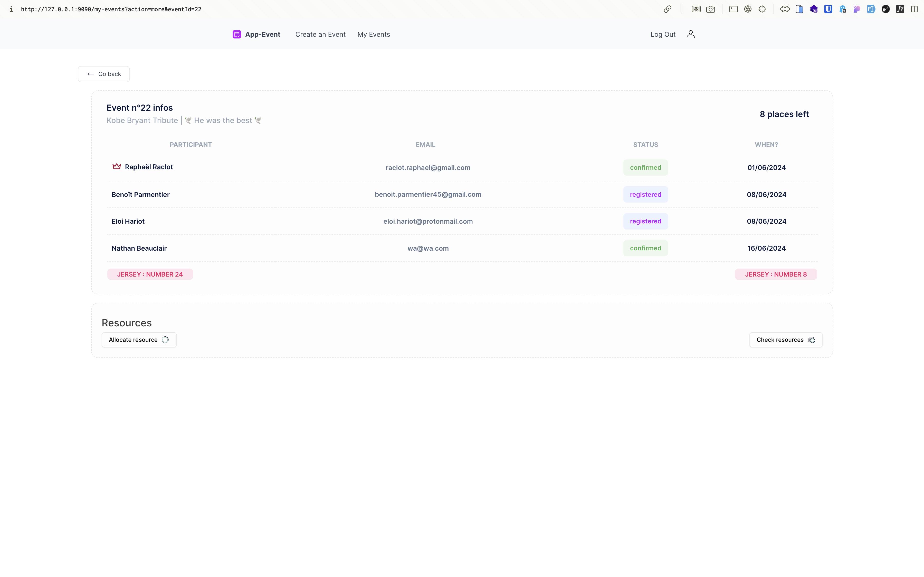Click the App-Event purple calendar logo
The image size is (924, 577).
(236, 34)
